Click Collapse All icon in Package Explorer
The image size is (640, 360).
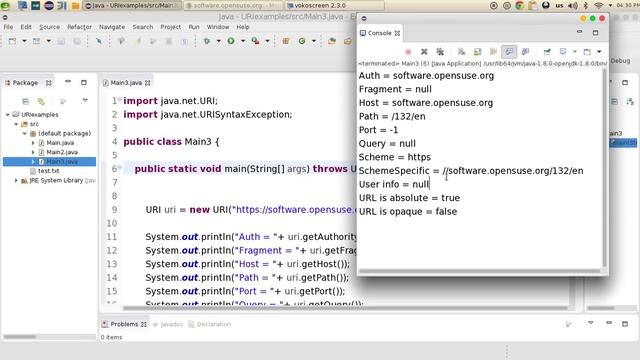[25, 101]
